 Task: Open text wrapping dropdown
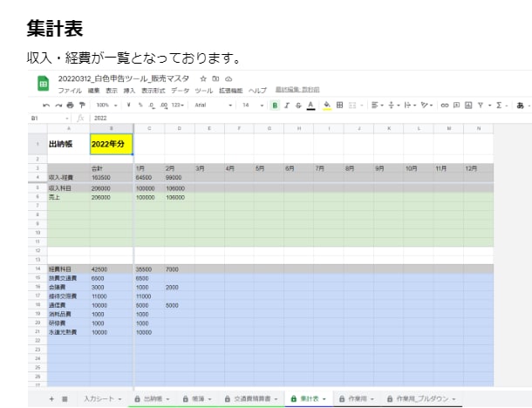coord(410,105)
